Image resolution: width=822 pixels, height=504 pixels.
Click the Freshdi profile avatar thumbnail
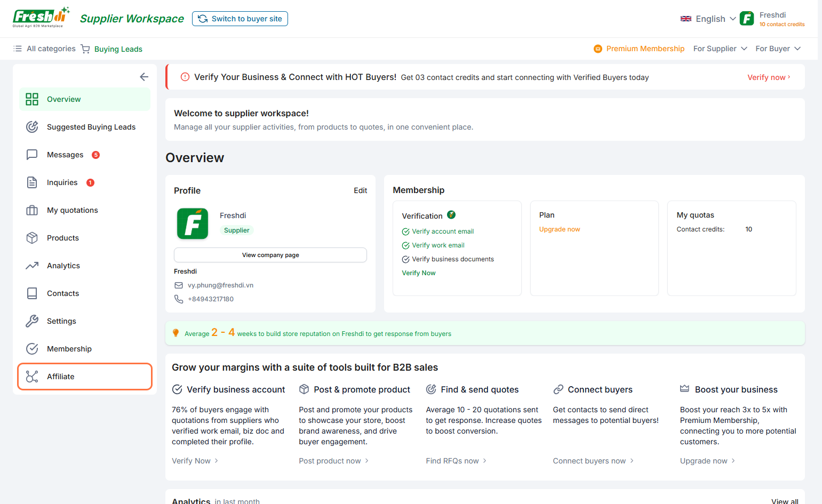coord(193,223)
